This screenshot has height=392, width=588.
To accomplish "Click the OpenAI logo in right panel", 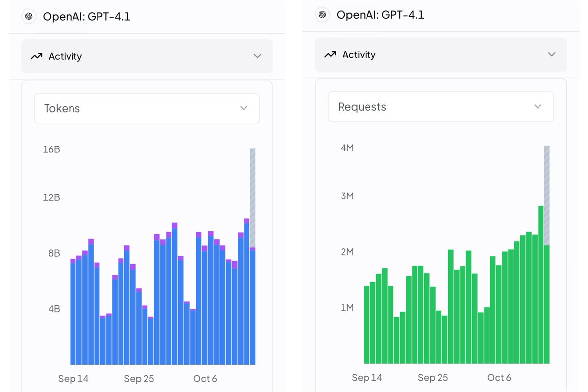I will pos(322,15).
